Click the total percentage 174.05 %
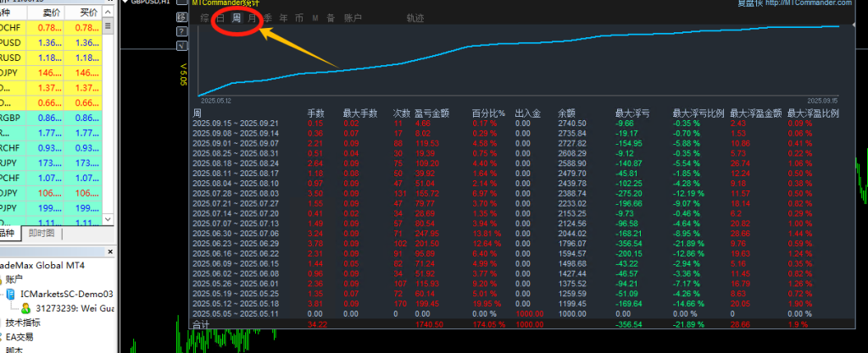 coord(489,324)
